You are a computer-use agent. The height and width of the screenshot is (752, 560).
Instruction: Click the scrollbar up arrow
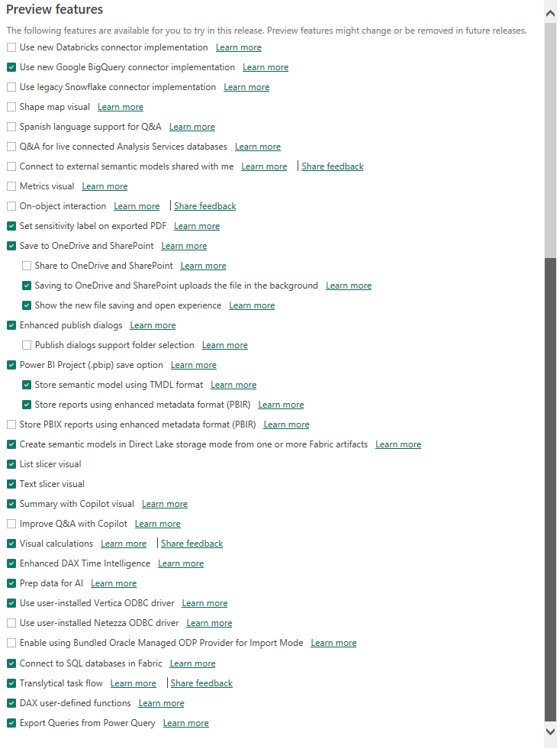point(550,14)
